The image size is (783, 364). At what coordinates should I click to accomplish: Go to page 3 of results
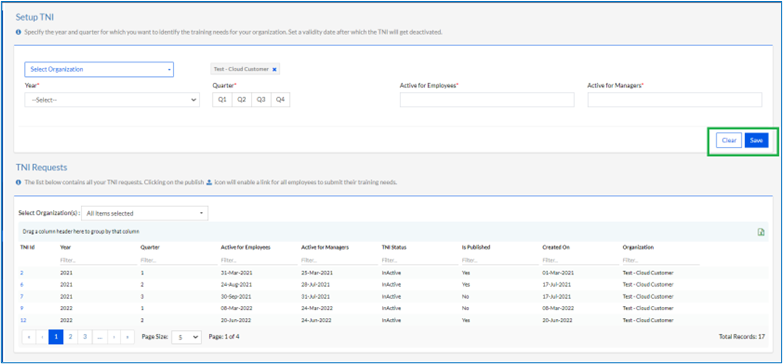coord(85,338)
